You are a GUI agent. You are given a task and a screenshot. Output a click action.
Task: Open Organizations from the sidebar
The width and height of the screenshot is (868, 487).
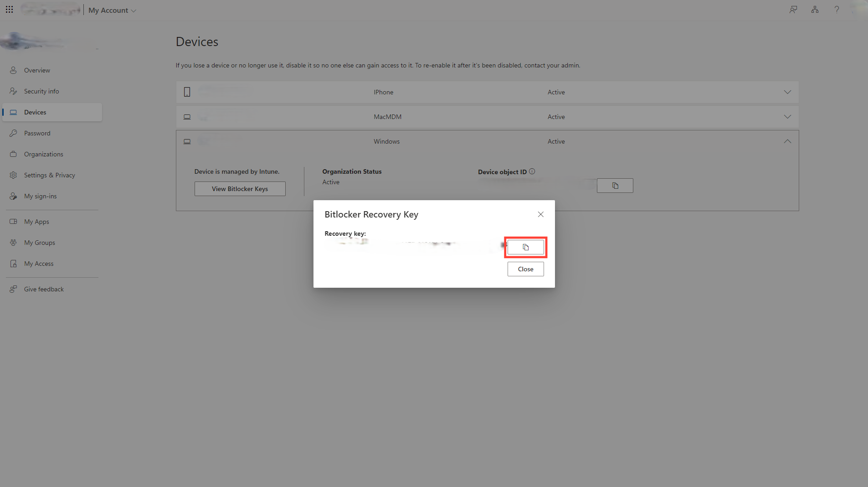44,154
